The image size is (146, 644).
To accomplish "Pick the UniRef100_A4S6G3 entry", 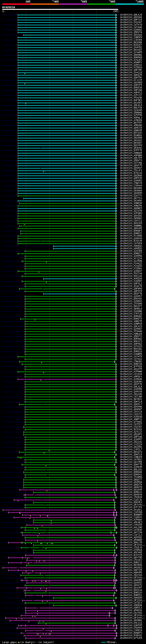I will coord(131,567).
